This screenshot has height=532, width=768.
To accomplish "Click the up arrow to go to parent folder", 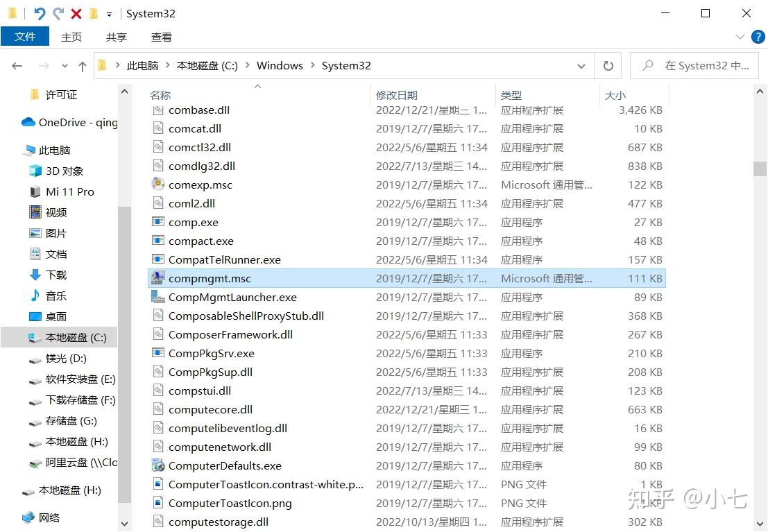I will tap(82, 65).
